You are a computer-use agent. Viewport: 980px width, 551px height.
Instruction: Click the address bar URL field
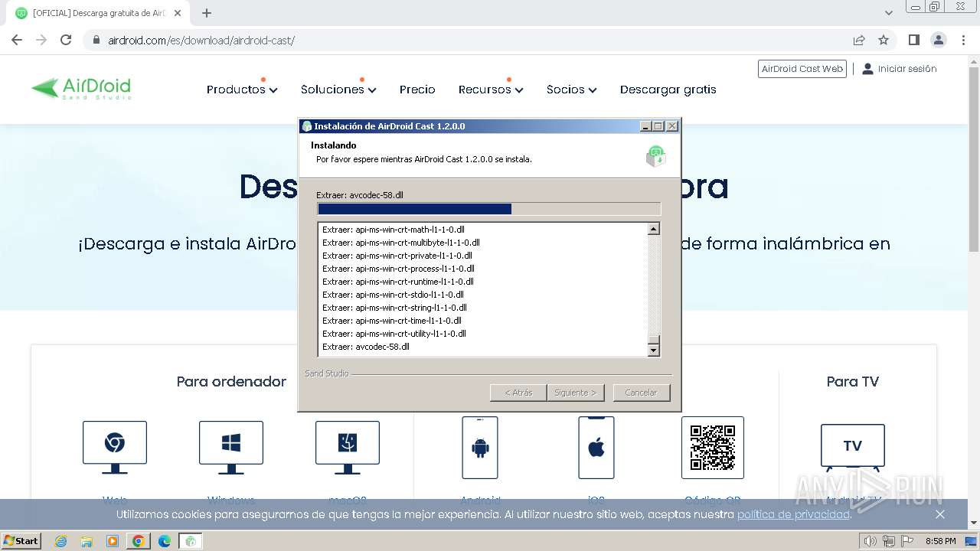[x=467, y=40]
